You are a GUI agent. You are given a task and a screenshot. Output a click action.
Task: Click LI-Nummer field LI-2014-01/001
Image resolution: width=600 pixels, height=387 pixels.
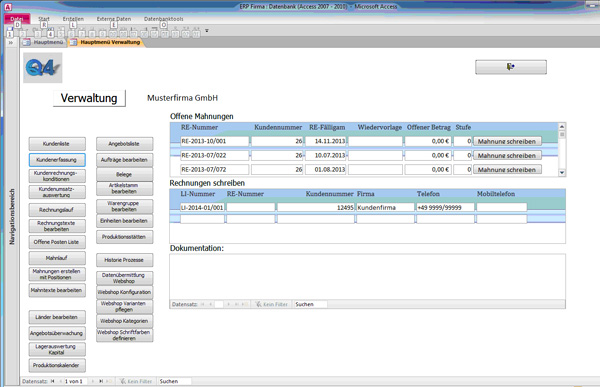[202, 207]
